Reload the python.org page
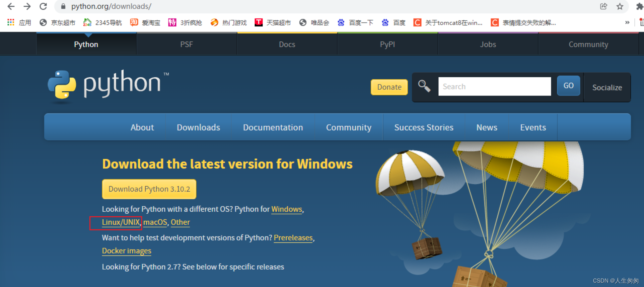This screenshot has height=287, width=644. pyautogui.click(x=43, y=6)
